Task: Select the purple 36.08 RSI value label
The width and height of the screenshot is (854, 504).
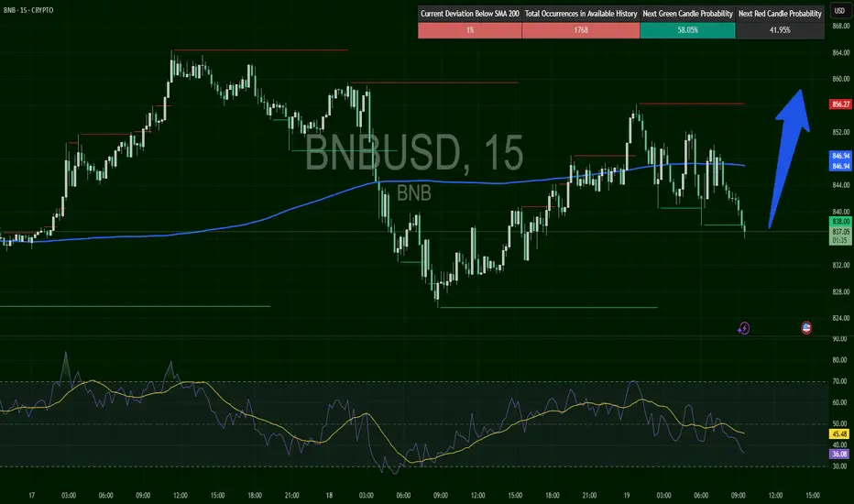Action: (x=839, y=454)
